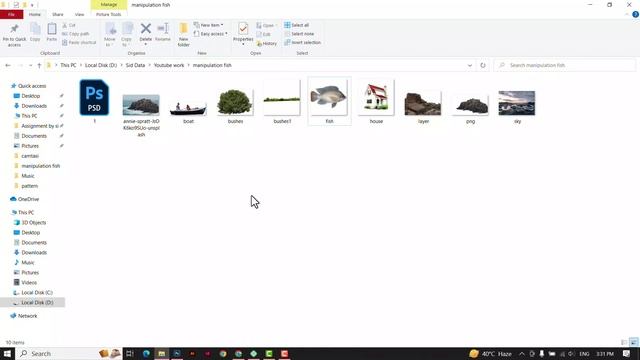Open the Windows Start menu

coord(7,353)
